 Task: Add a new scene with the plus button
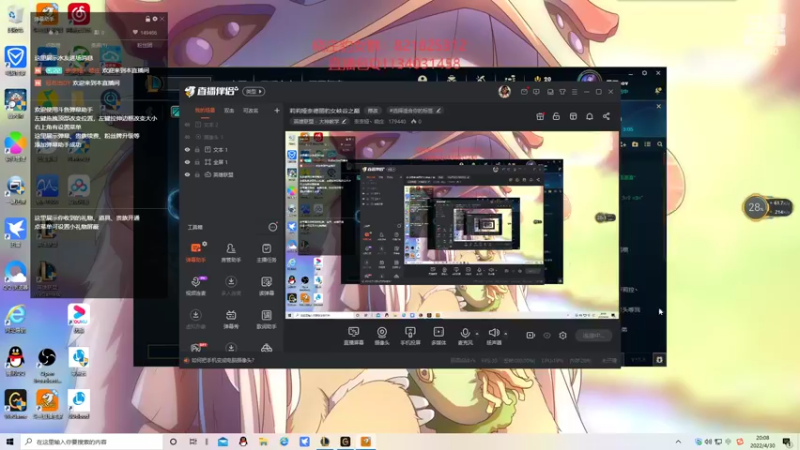277,110
